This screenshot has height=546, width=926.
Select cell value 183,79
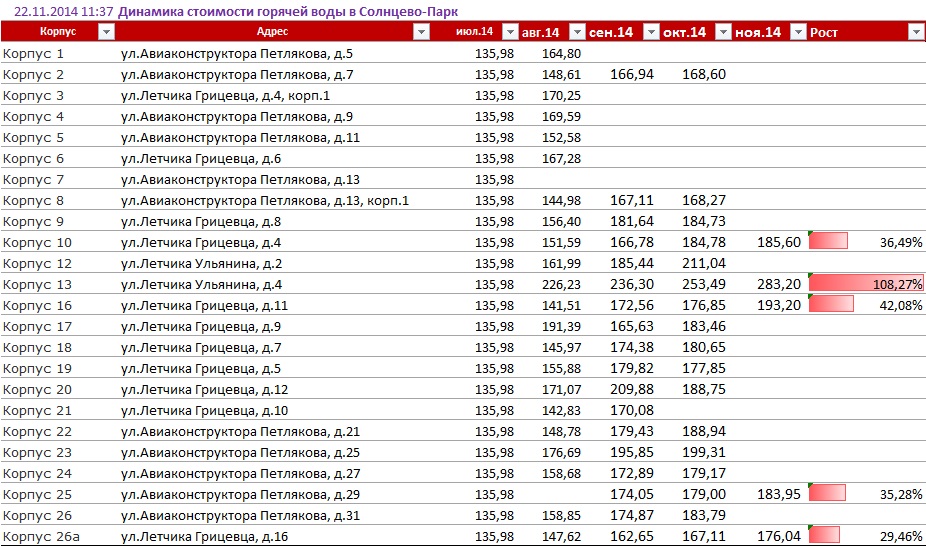tap(704, 515)
